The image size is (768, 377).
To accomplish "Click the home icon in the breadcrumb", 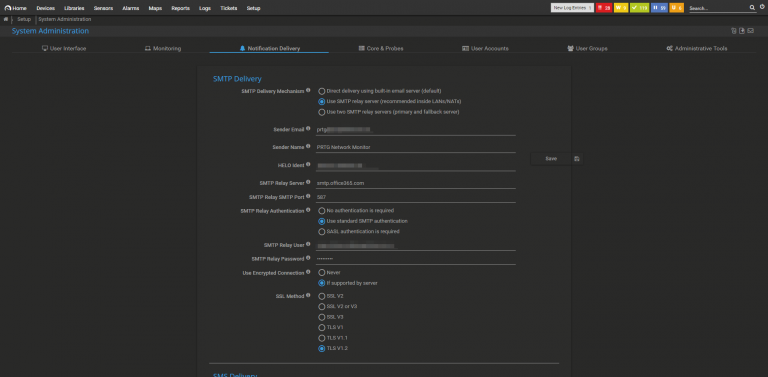I will (x=5, y=19).
